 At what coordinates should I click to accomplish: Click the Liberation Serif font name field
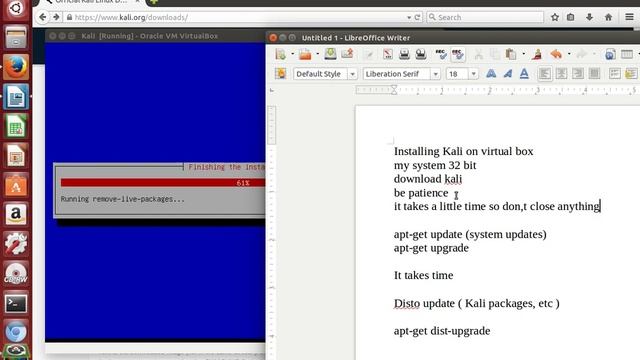396,74
